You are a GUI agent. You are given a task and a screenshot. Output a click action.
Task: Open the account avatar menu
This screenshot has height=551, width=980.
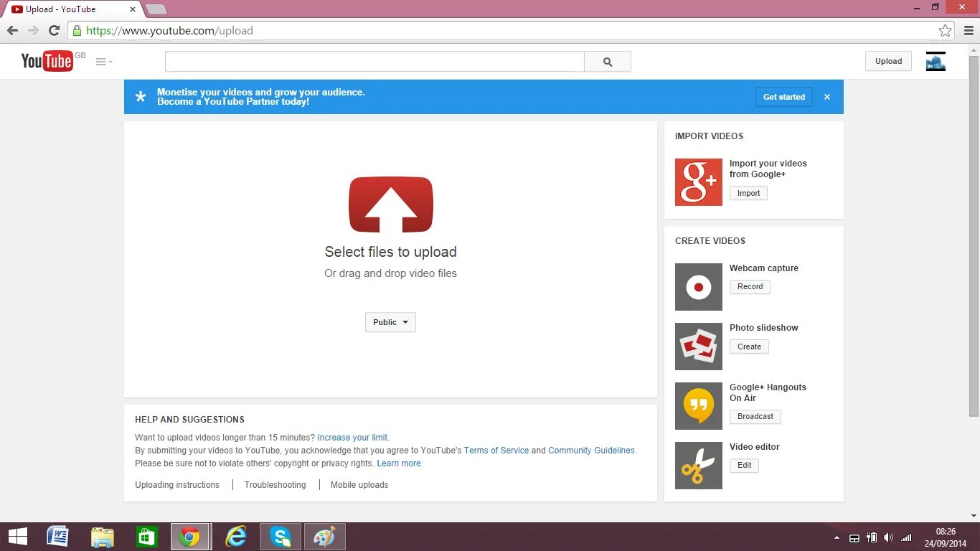pyautogui.click(x=936, y=62)
